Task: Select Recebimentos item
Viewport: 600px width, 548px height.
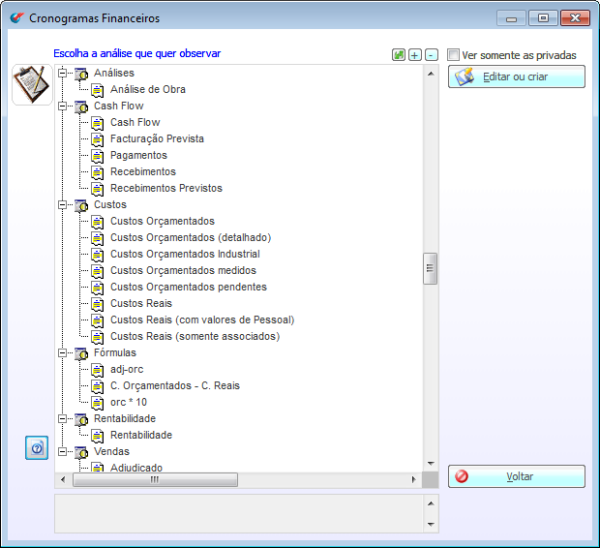Action: [x=143, y=172]
